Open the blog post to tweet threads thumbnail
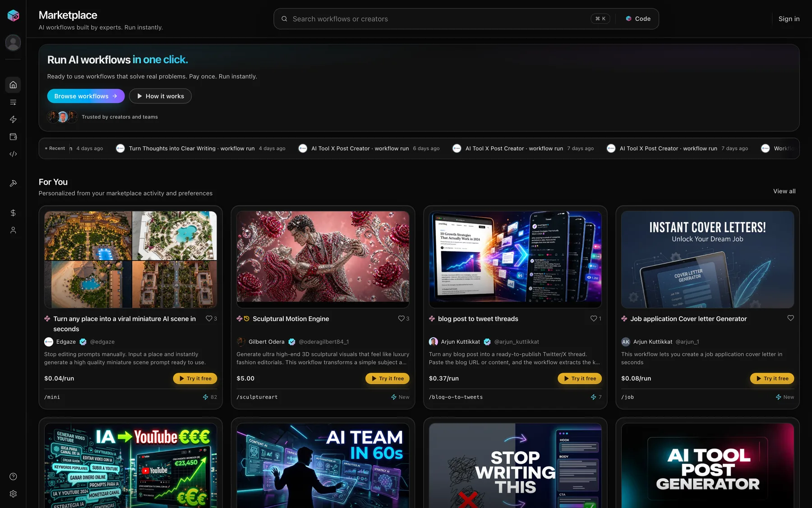Screen dimensions: 812x508 click(x=515, y=260)
